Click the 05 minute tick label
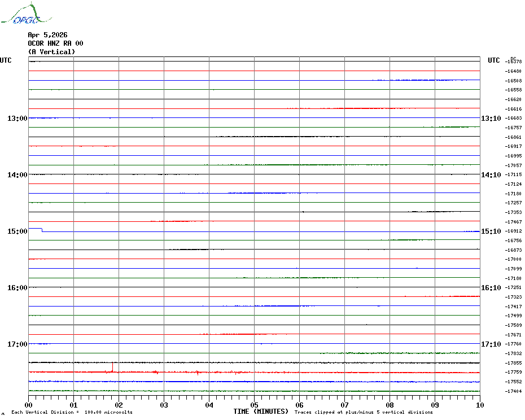Viewport: 525px width, 420px height. [x=254, y=405]
